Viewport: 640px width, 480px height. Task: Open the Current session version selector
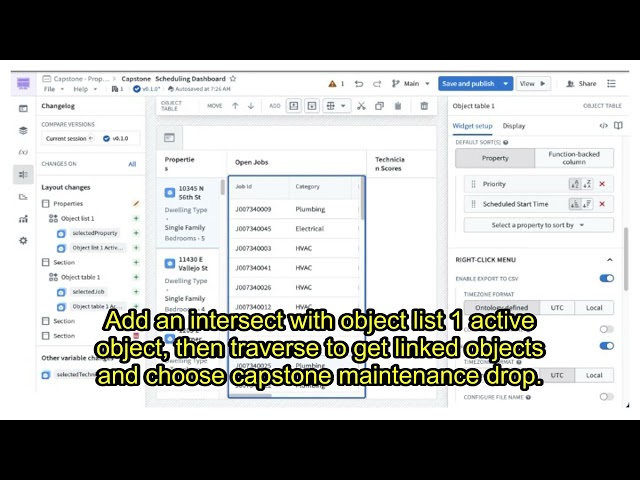pyautogui.click(x=69, y=138)
